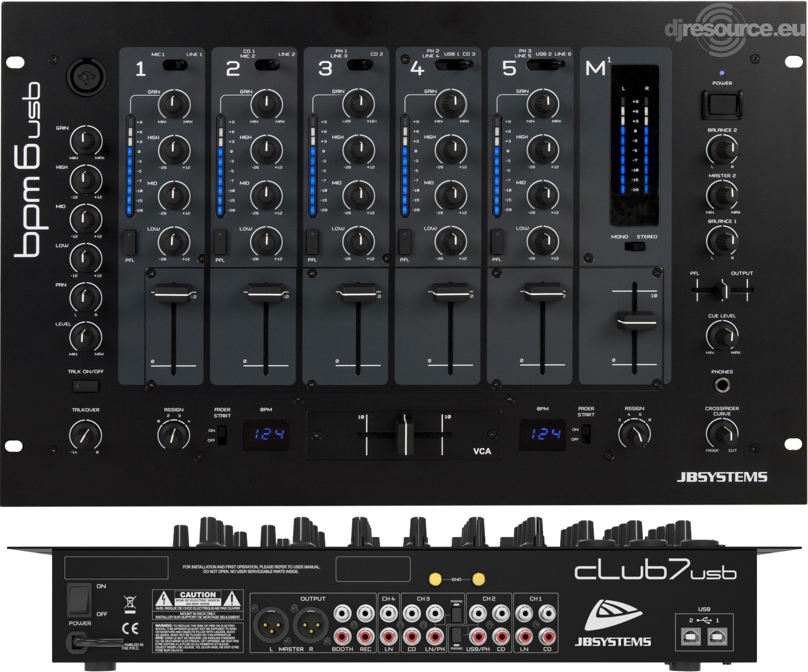Click channel 3 PH 1/CD 2 input selector

[359, 64]
